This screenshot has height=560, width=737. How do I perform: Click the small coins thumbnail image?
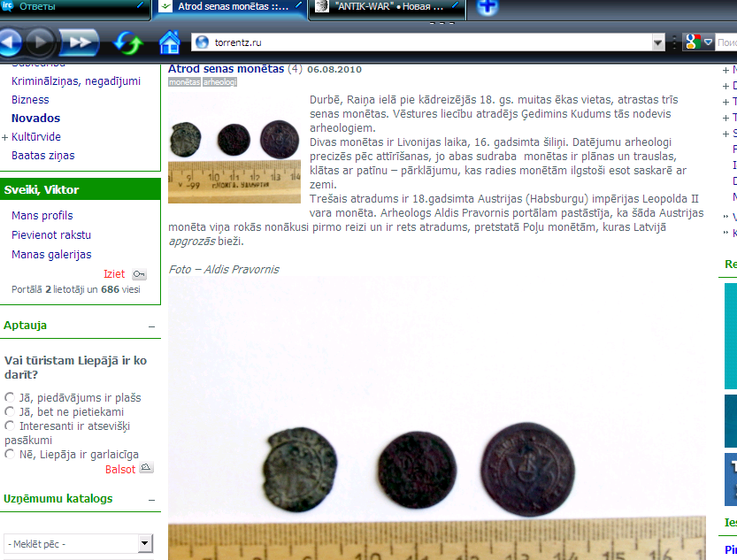coord(234,149)
